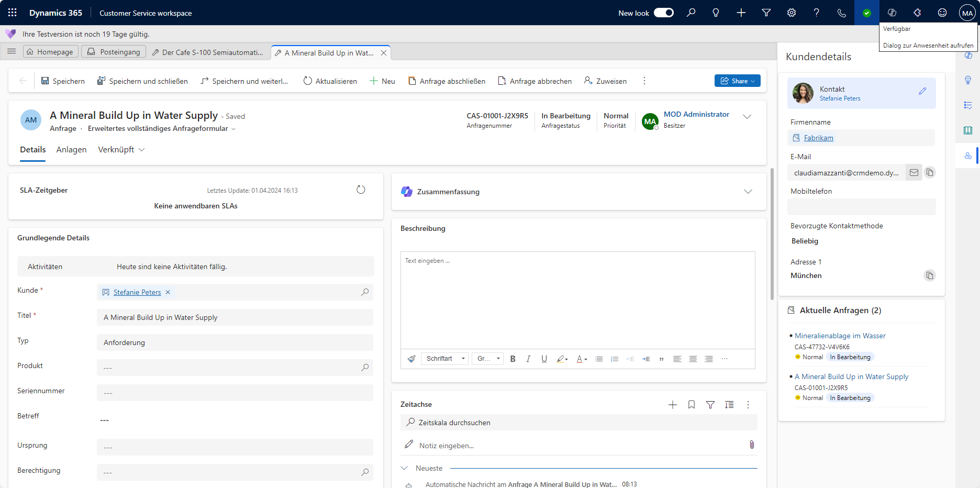Click the timeline bookmark icon
Viewport: 980px width, 488px height.
pos(692,405)
